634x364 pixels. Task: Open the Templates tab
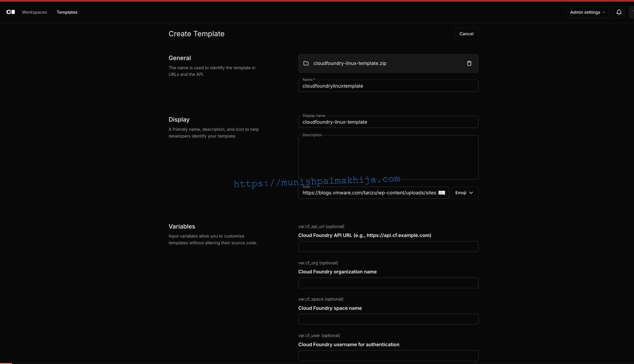point(67,12)
